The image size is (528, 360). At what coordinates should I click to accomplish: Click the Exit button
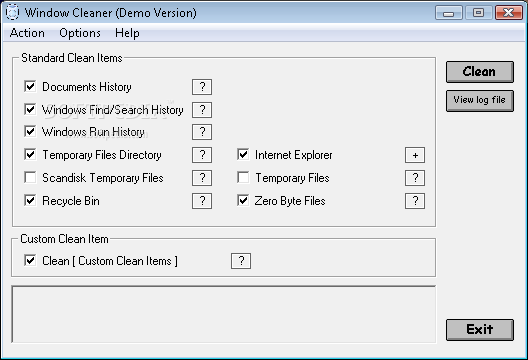[x=480, y=330]
